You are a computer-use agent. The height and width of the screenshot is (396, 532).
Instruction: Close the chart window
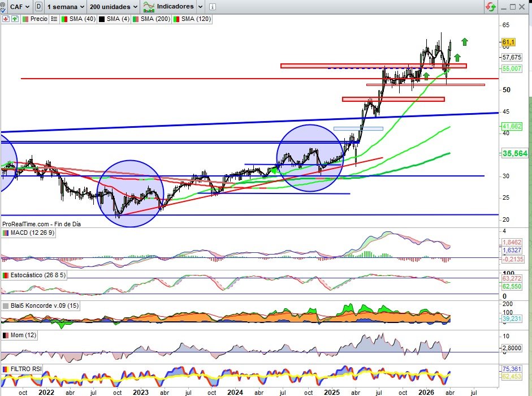tap(522, 7)
